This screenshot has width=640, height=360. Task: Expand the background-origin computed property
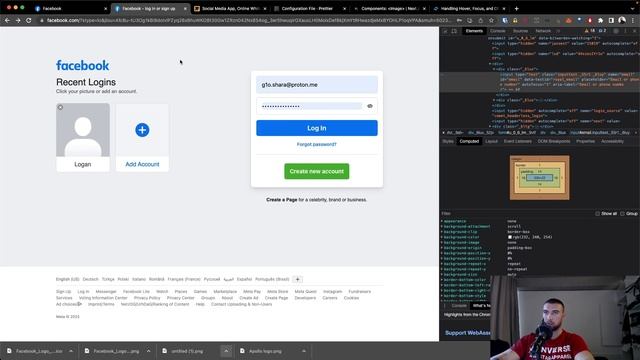442,248
